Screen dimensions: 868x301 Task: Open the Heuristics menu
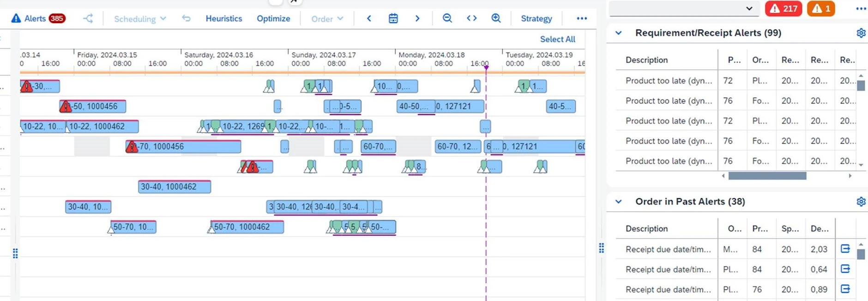pos(223,18)
